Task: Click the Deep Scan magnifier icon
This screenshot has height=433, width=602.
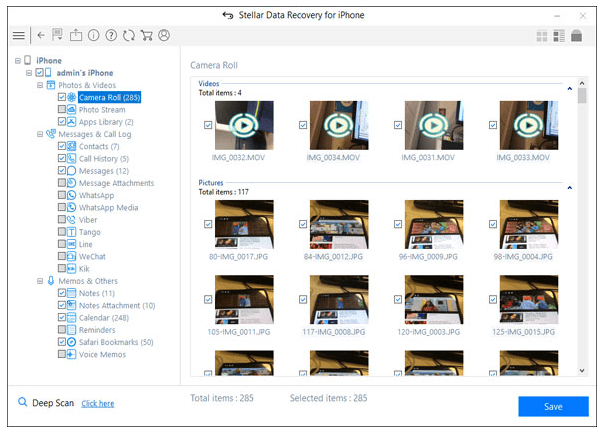Action: point(23,402)
